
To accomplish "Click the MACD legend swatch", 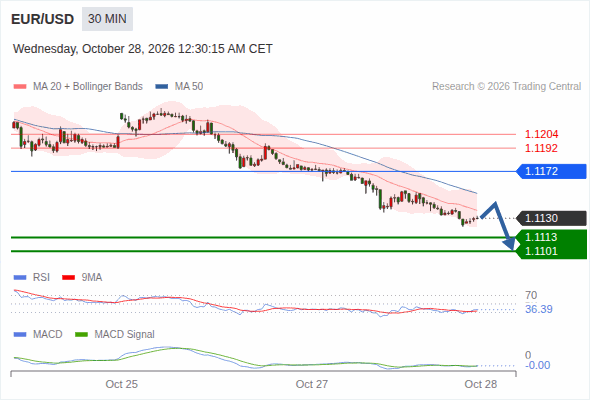I will (20, 335).
